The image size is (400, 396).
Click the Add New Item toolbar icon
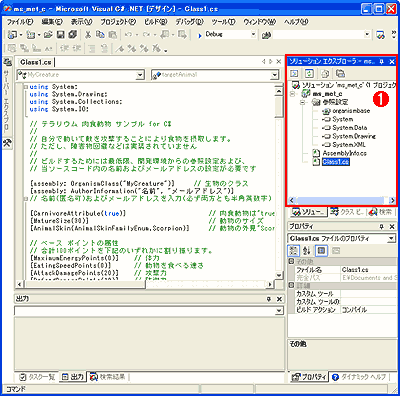pyautogui.click(x=31, y=35)
